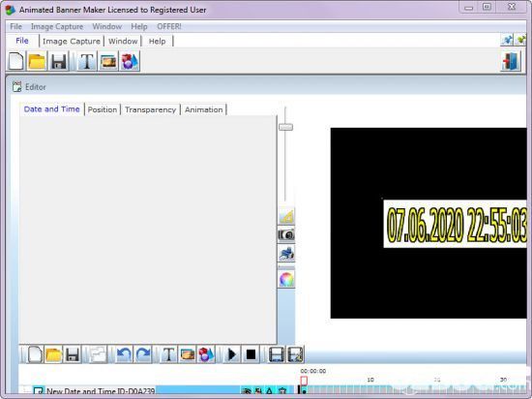Add text with the top toolbar T icon
The width and height of the screenshot is (532, 399).
point(87,61)
